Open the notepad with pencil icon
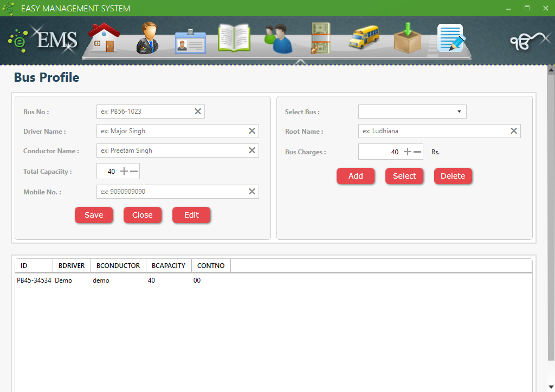555x392 pixels. [x=451, y=38]
